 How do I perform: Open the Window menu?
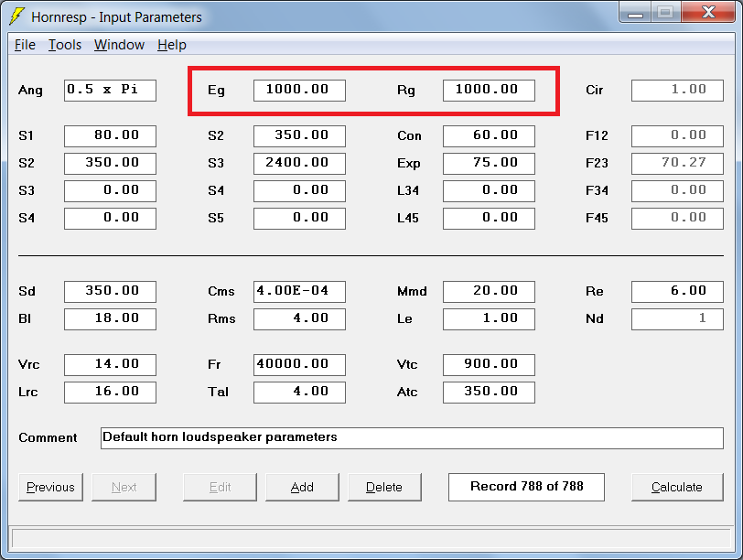(x=119, y=45)
